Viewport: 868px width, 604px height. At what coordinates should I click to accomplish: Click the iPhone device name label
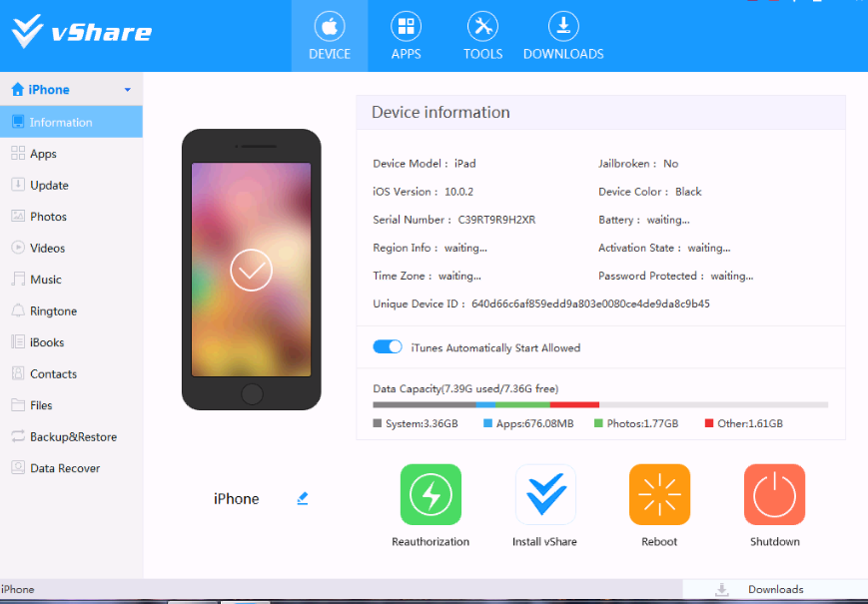[x=237, y=499]
